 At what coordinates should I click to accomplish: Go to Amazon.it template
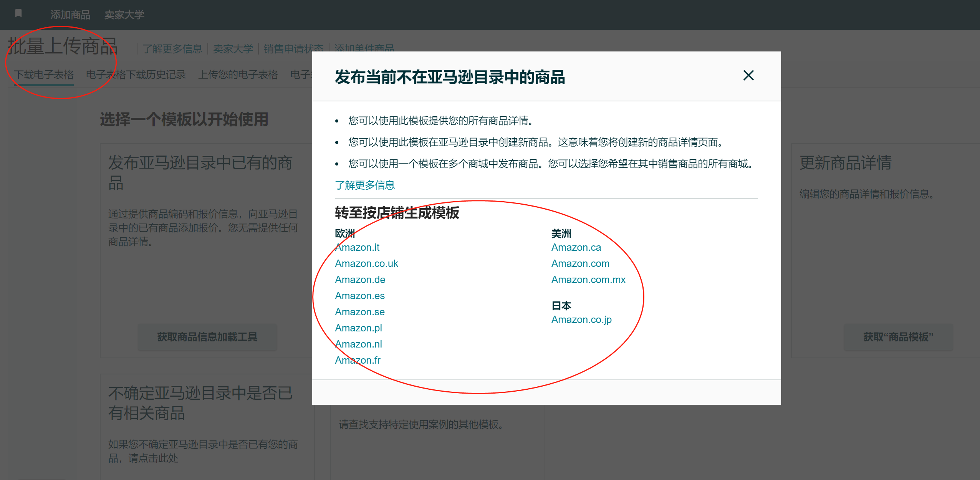click(357, 247)
